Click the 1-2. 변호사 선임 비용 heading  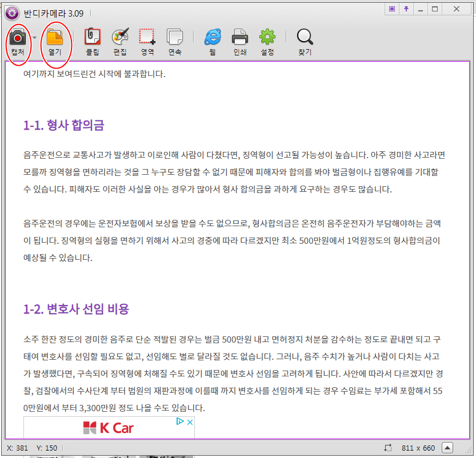76,309
